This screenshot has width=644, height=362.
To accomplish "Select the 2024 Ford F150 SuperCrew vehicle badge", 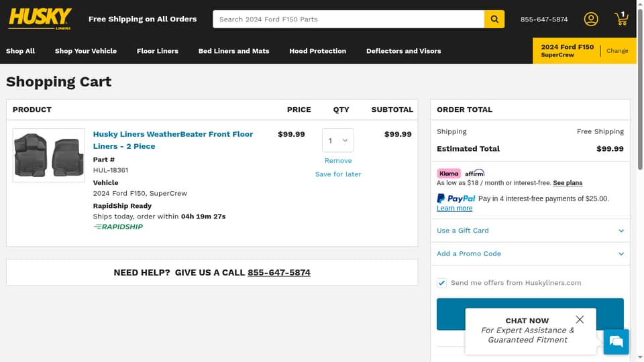I will tap(567, 50).
